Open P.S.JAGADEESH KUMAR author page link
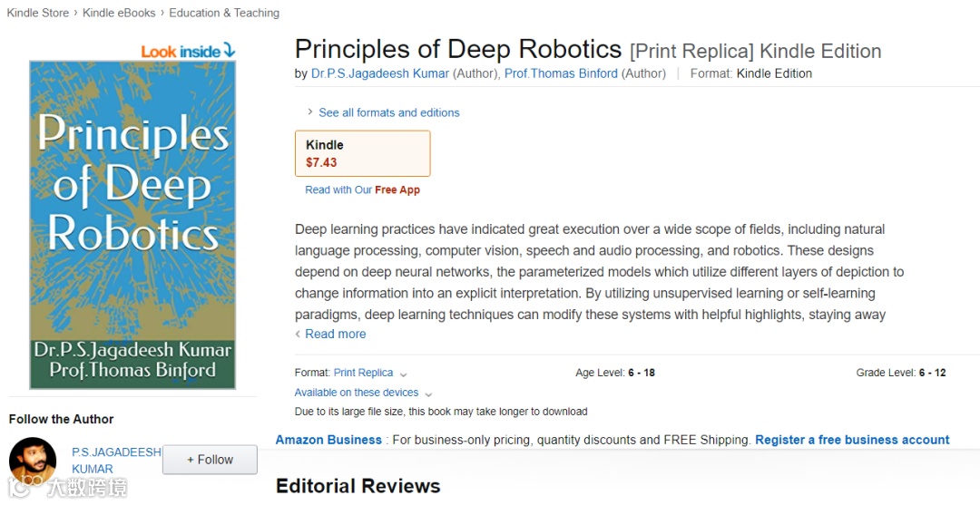The width and height of the screenshot is (980, 505). (x=116, y=460)
